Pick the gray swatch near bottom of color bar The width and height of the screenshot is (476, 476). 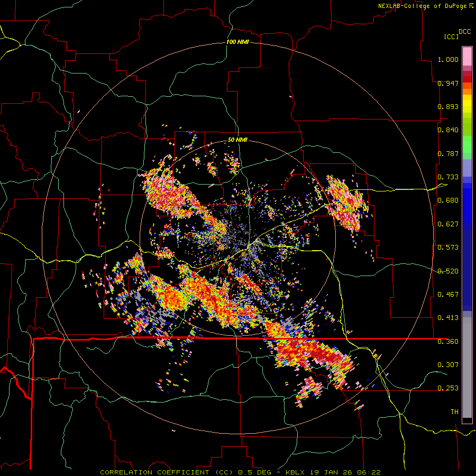pyautogui.click(x=467, y=368)
